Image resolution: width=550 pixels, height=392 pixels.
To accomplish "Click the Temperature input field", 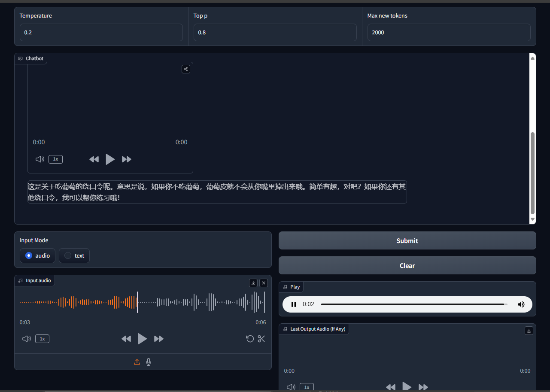I will point(101,33).
